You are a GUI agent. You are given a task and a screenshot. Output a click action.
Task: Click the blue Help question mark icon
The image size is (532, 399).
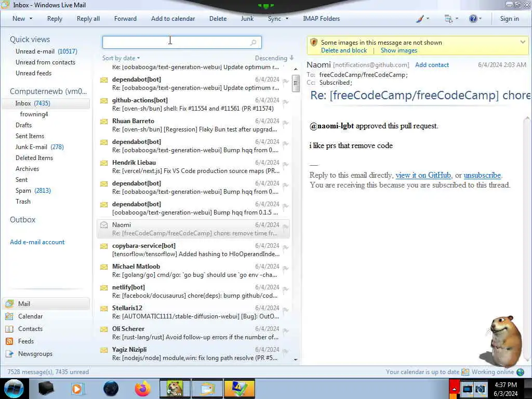coord(473,19)
